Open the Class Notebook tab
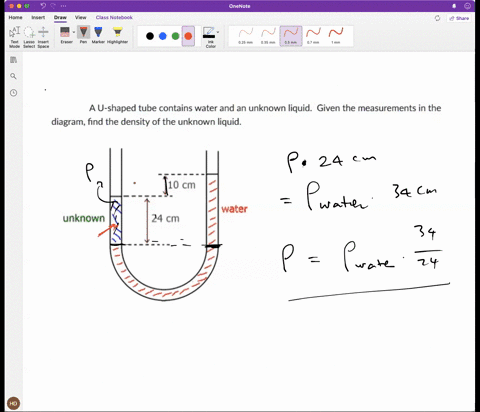Viewport: 480px width, 412px height. coord(114,18)
